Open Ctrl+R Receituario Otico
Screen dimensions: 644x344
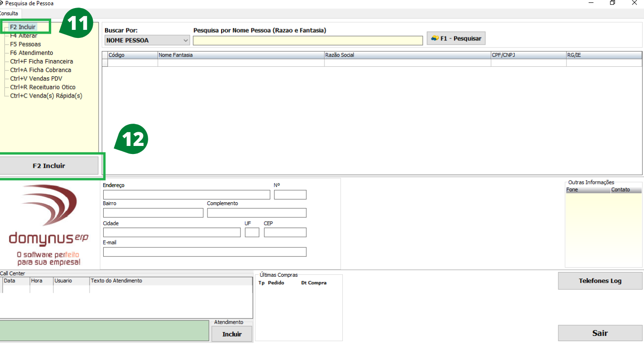click(43, 87)
